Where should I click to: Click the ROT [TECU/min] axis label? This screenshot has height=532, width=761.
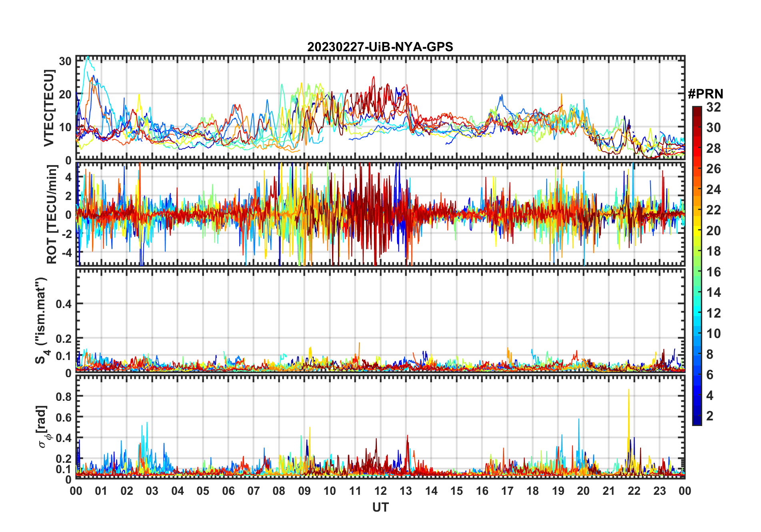(52, 214)
